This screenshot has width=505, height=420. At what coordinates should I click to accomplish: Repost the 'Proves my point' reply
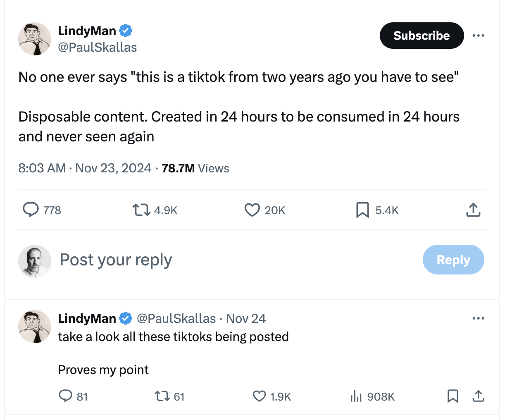click(162, 396)
